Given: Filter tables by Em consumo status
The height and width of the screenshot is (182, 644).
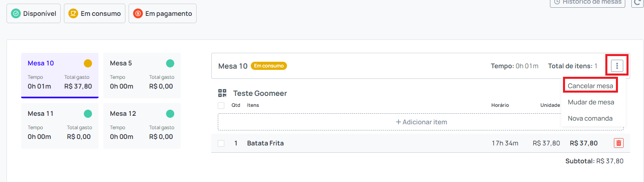Looking at the screenshot, I should tap(94, 13).
